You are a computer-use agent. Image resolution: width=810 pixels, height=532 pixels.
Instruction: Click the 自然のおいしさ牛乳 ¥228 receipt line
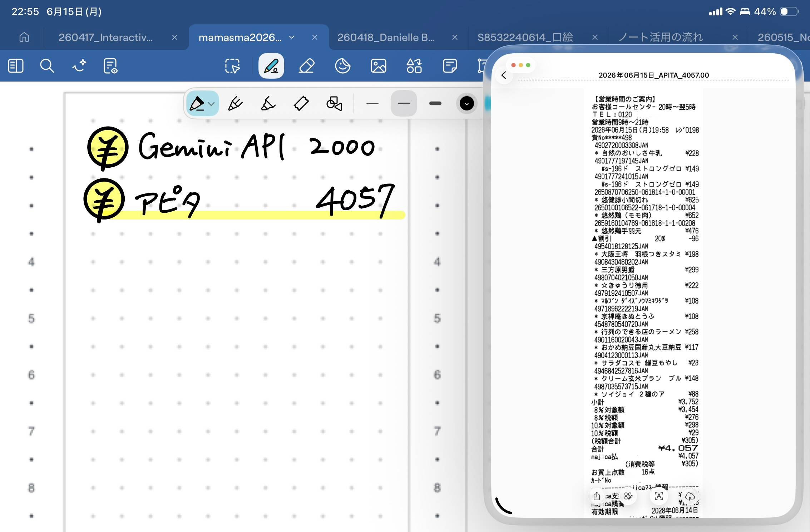pyautogui.click(x=646, y=153)
